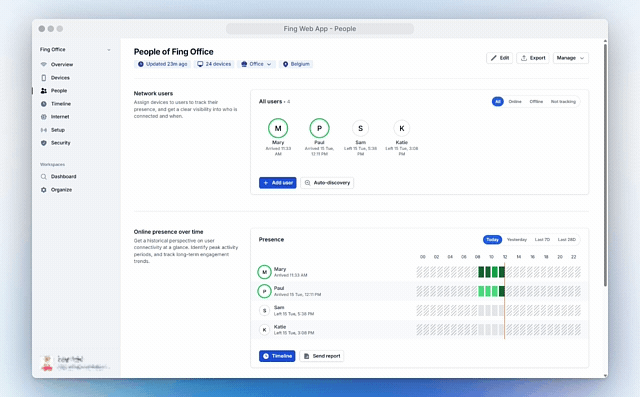Show presence for Today
Screen dimensions: 640x397
(492, 240)
